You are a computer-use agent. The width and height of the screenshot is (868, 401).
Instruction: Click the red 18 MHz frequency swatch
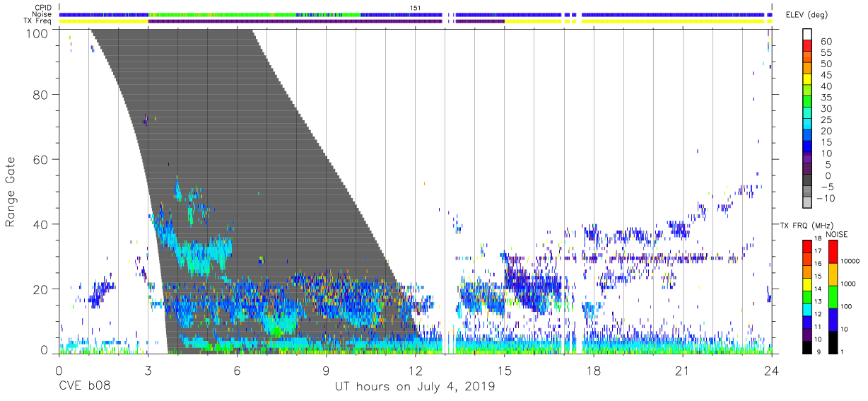pos(807,246)
